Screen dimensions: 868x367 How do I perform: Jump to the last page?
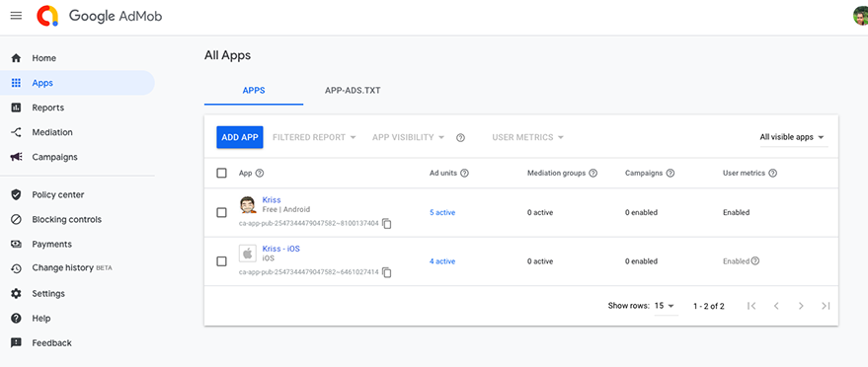[826, 306]
